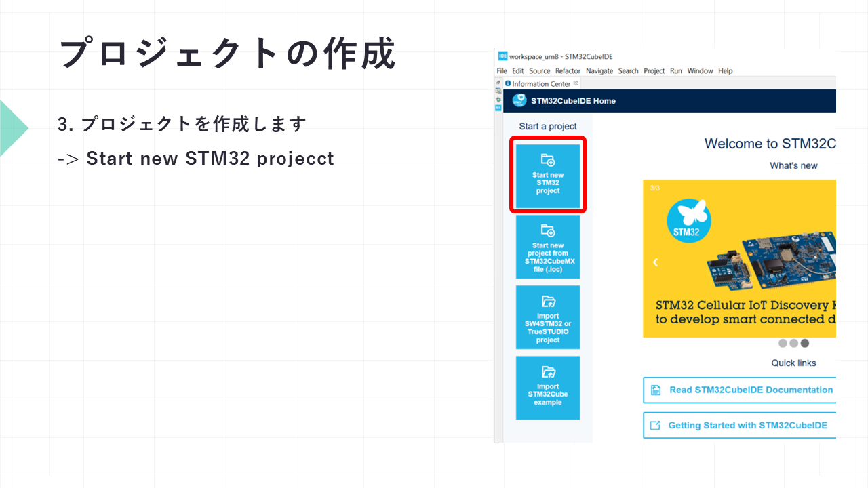Viewport: 868px width, 488px height.
Task: Click the folder icon on Import SW4STM32 tile
Action: point(548,302)
